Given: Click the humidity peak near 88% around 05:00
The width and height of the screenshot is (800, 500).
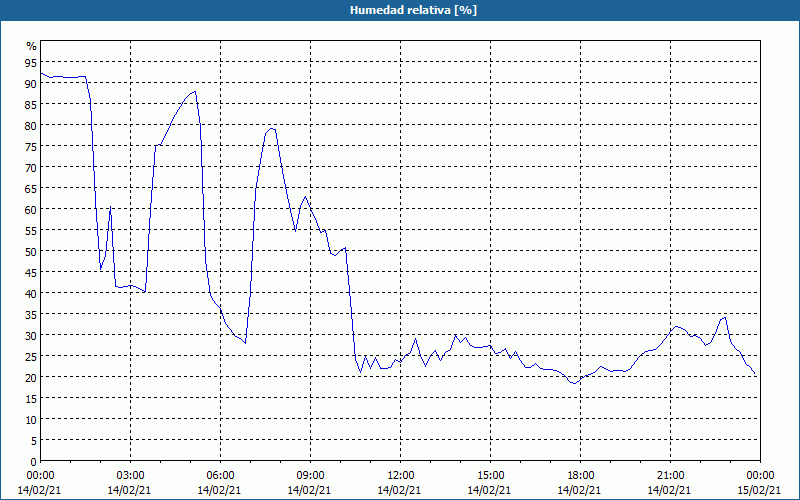Looking at the screenshot, I should point(195,92).
